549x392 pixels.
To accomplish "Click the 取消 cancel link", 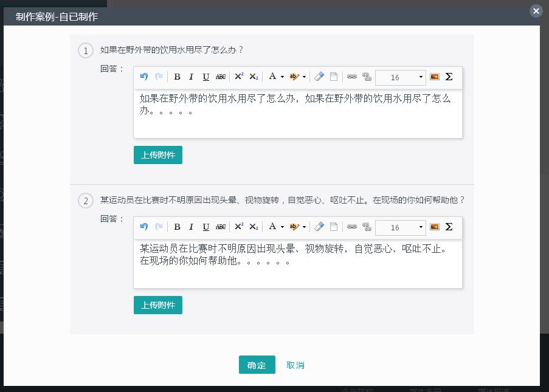I will pyautogui.click(x=295, y=365).
